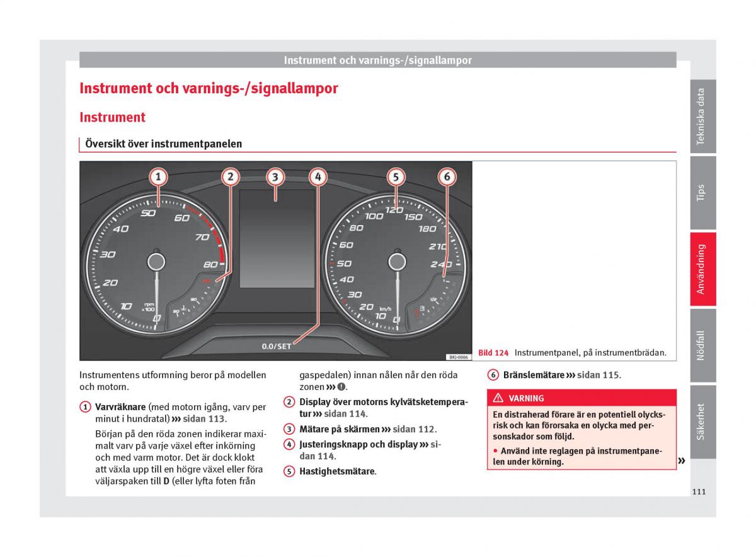Click the coolant temperature icon in the tachometer

point(183,309)
